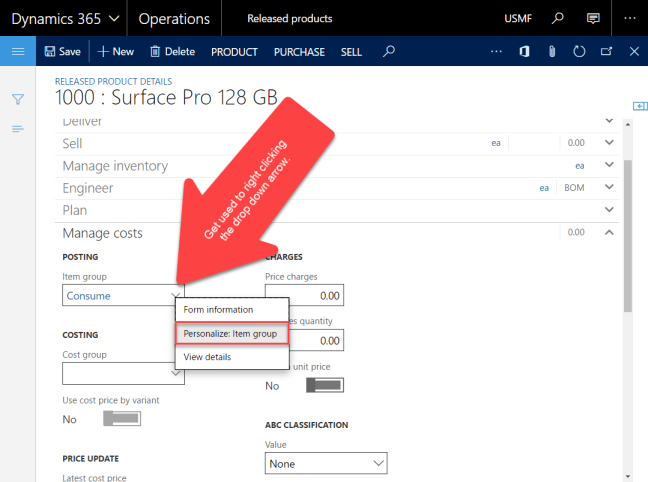
Task: Click the Price charges input field
Action: [x=305, y=295]
